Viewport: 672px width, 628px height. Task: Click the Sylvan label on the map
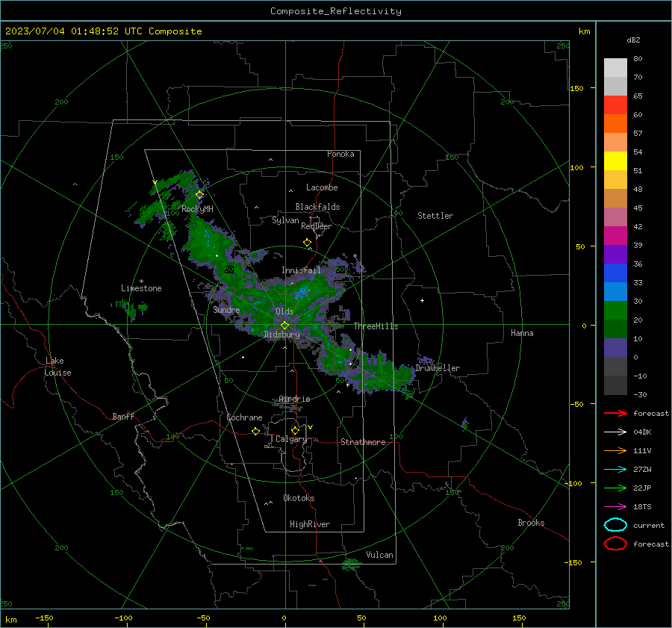click(285, 220)
